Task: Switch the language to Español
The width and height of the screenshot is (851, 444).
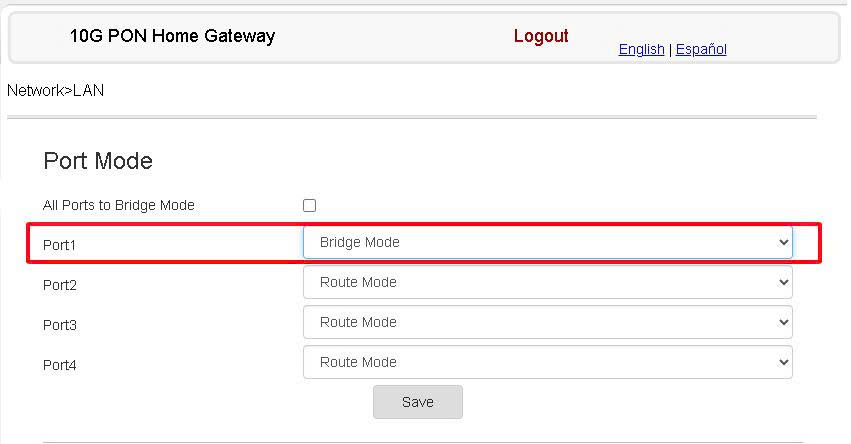Action: coord(701,49)
